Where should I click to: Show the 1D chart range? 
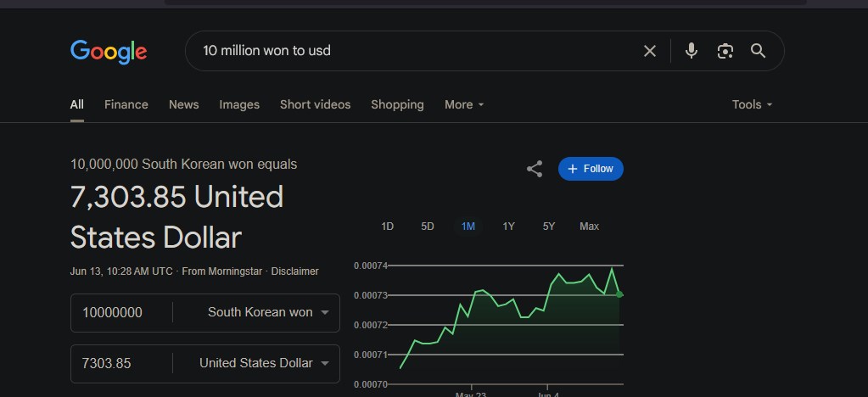(388, 226)
